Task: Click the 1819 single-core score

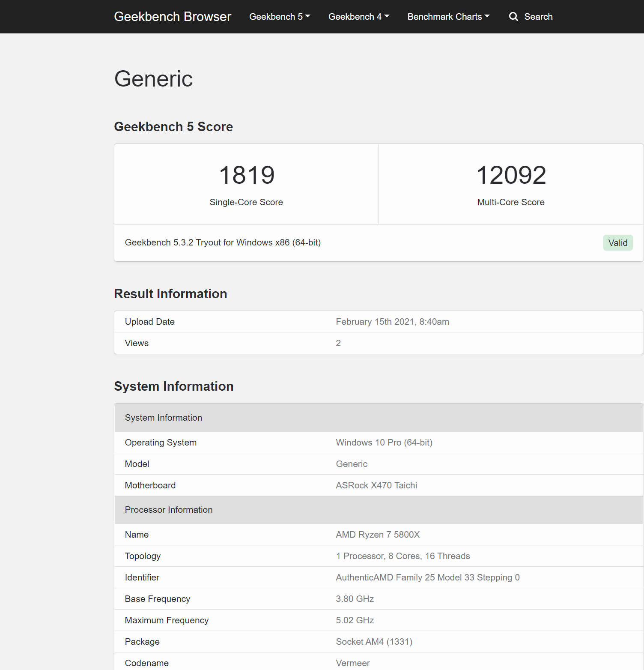Action: [x=247, y=175]
